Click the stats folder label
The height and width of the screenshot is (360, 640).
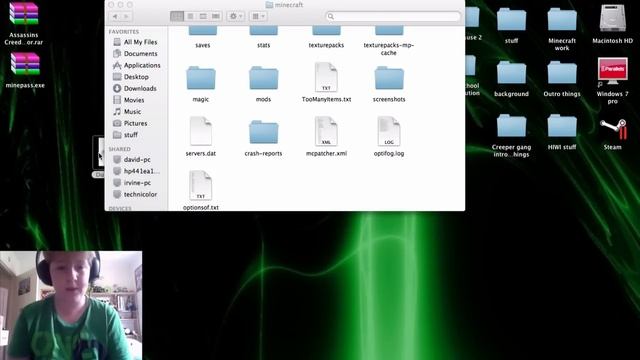pos(263,45)
